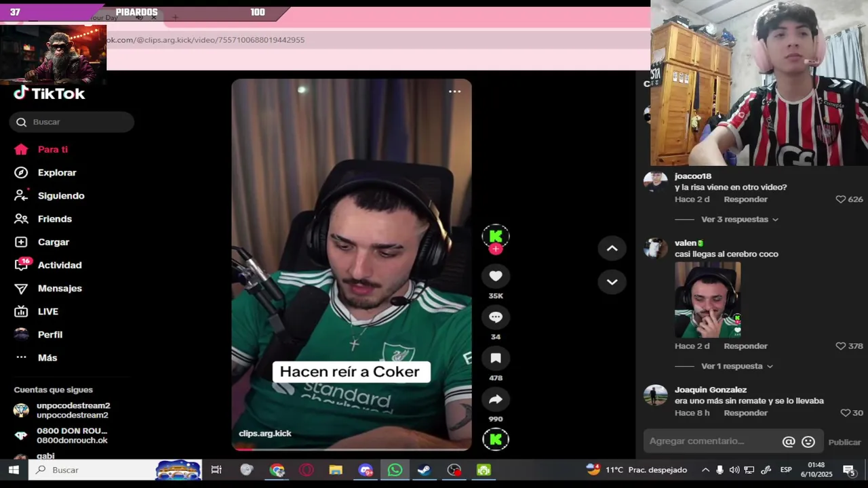Image resolution: width=868 pixels, height=488 pixels.
Task: Open Google Chrome from the taskbar
Action: [277, 470]
